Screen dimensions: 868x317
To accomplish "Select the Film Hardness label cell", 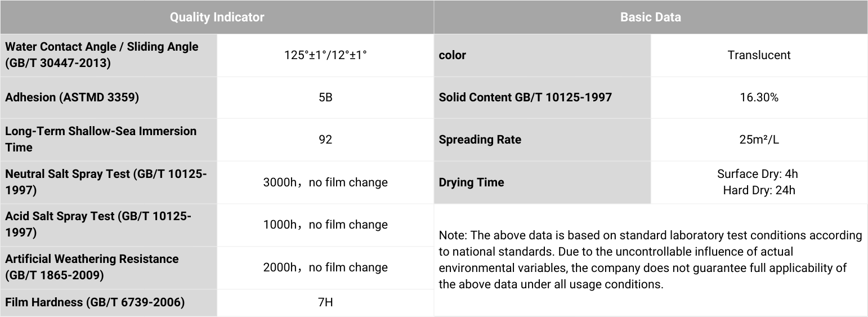I will tap(95, 302).
